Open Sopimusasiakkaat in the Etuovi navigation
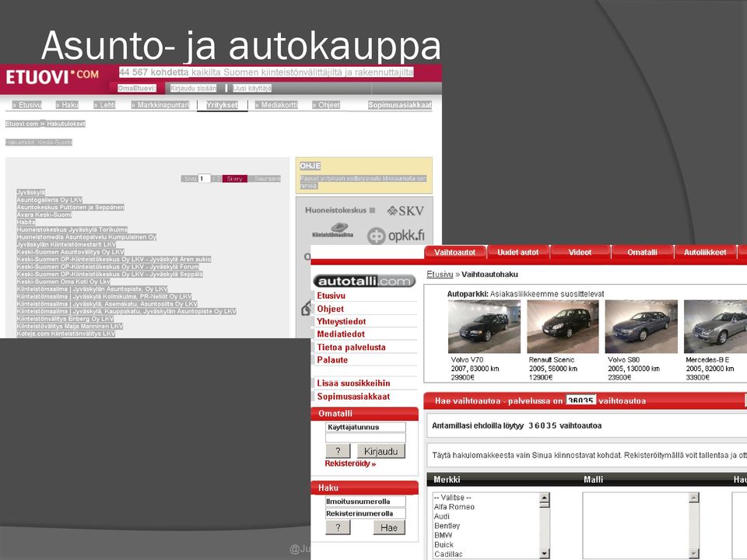The height and width of the screenshot is (560, 747). [x=400, y=105]
